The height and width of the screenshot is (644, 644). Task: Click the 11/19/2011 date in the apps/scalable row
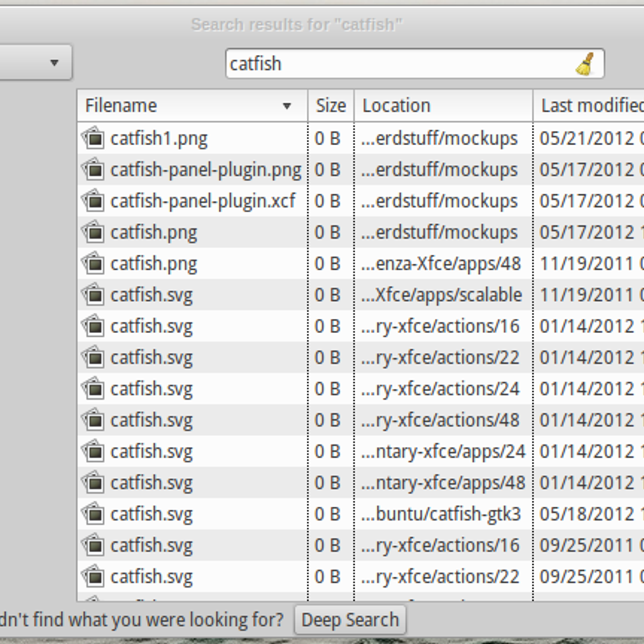click(x=587, y=295)
